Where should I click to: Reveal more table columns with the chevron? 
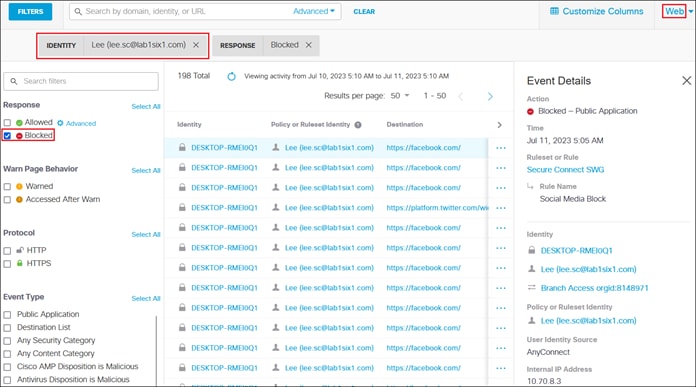[499, 125]
